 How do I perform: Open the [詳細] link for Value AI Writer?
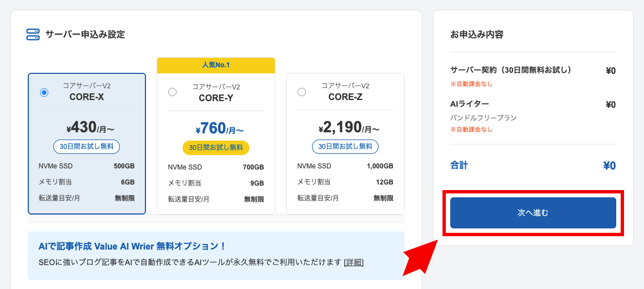pos(354,262)
